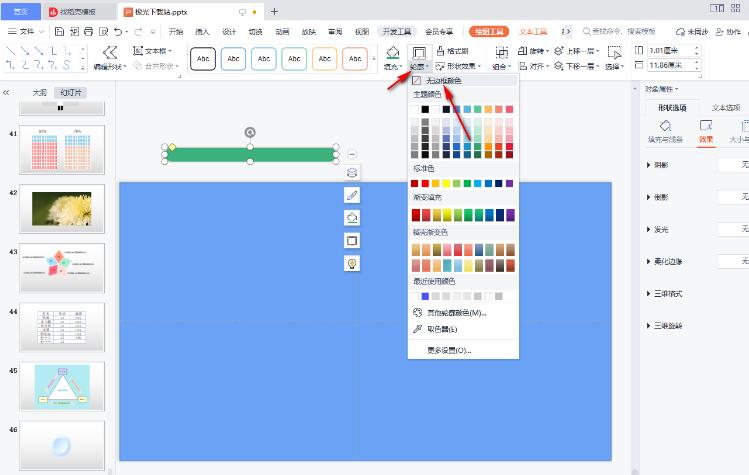Select No Outline Color (无边框颜色) option

point(443,80)
